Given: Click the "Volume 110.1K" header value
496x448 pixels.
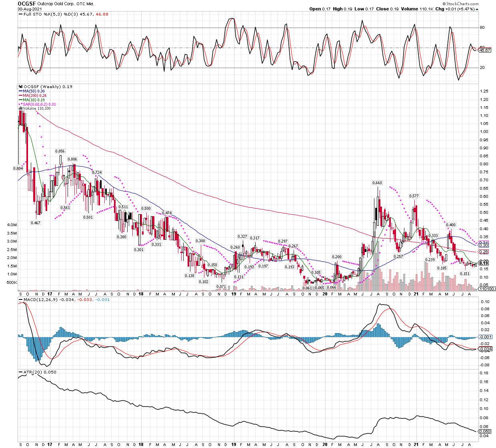Looking at the screenshot, I should pyautogui.click(x=416, y=9).
